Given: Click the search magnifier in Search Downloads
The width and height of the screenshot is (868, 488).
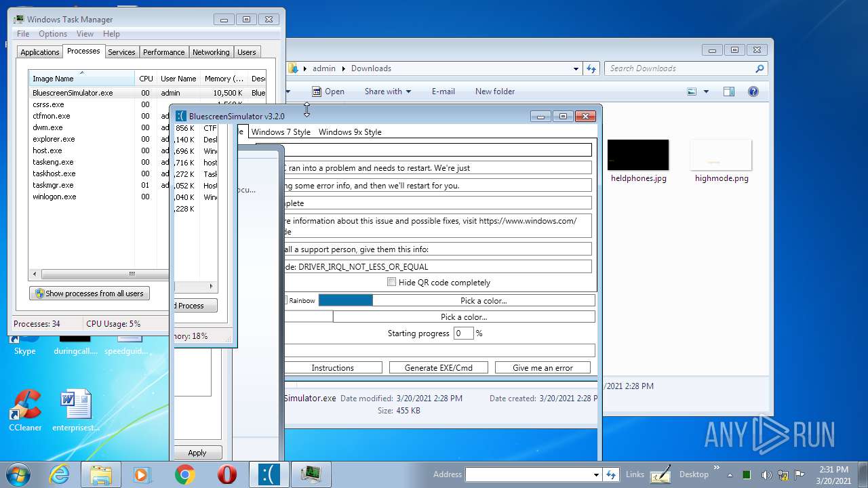Looking at the screenshot, I should (759, 68).
